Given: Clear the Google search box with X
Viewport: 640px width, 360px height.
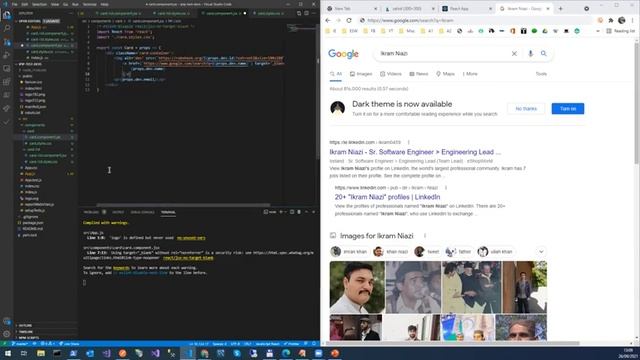Looking at the screenshot, I should [514, 53].
